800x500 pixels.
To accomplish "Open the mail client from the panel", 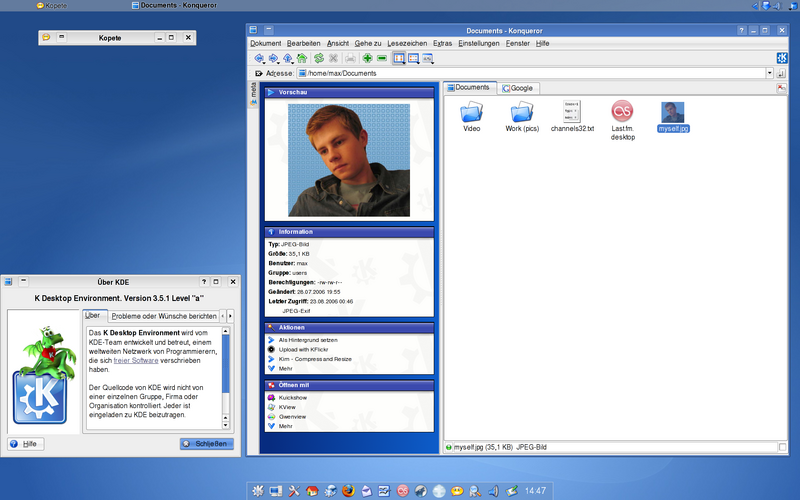I will coord(367,491).
